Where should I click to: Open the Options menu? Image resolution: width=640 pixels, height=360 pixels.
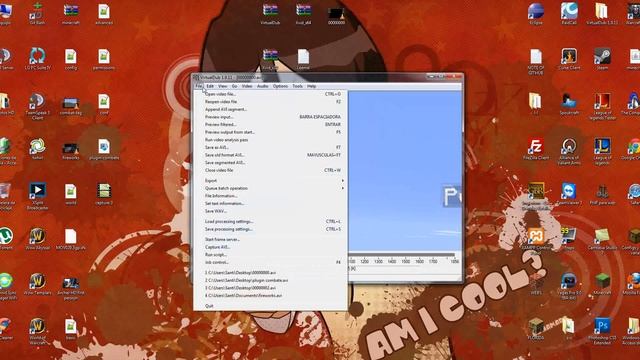pyautogui.click(x=280, y=86)
